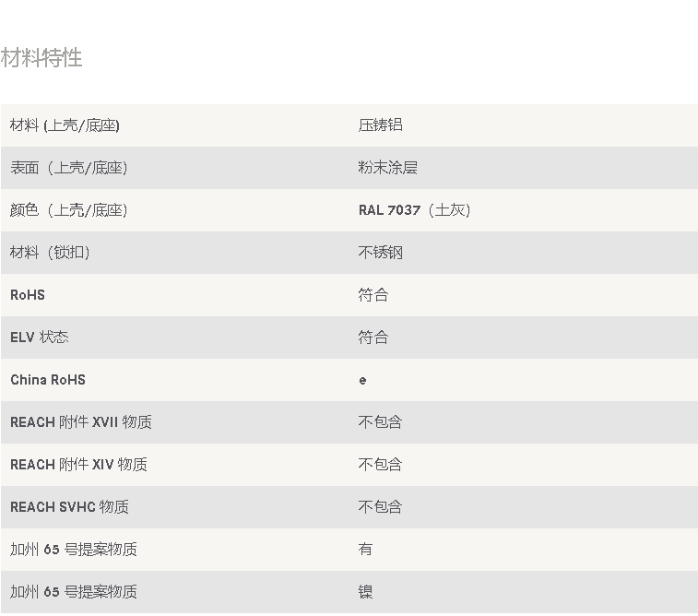The width and height of the screenshot is (698, 616).
Task: Select the 颜色（上壳/底座）row label
Action: tap(68, 210)
